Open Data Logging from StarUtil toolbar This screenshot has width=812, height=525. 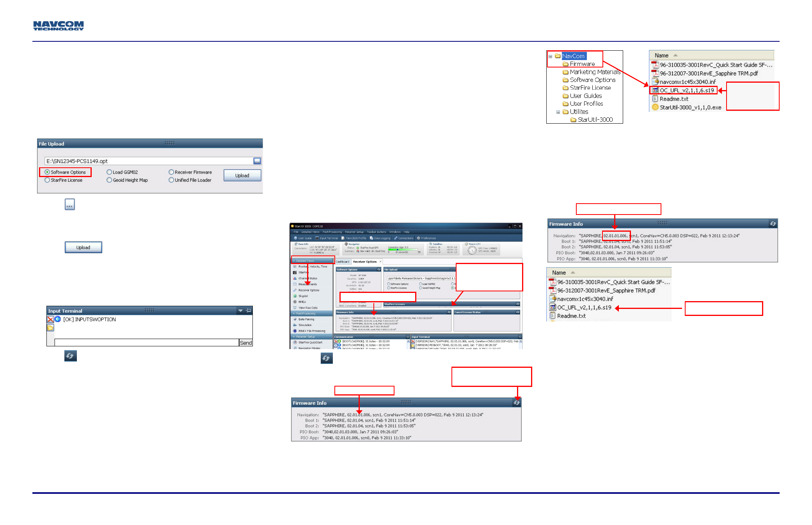tap(380, 238)
